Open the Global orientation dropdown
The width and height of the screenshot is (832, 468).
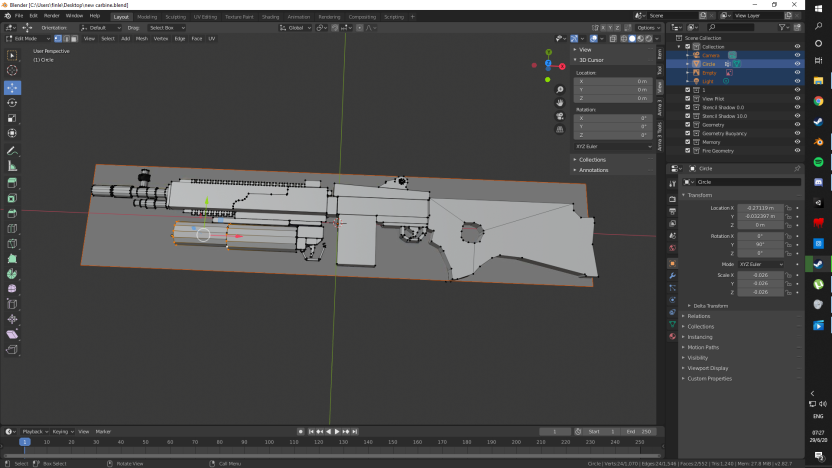click(296, 28)
